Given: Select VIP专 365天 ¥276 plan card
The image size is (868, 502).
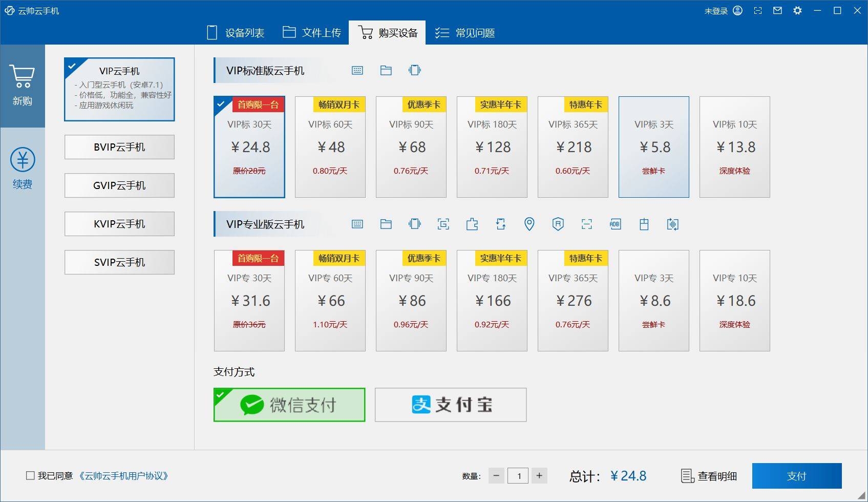Looking at the screenshot, I should click(573, 301).
